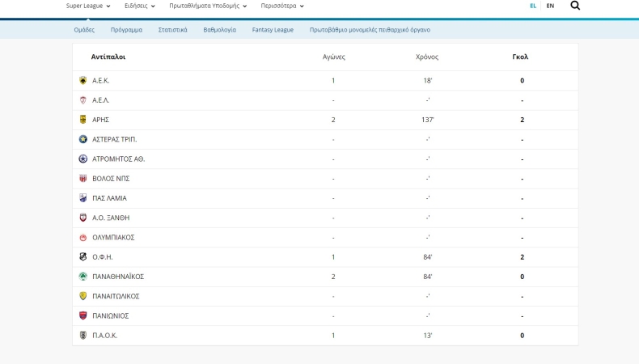Click the ΑΣΤΕΡΑΣ ΤΡΙΠ. team crest

83,139
